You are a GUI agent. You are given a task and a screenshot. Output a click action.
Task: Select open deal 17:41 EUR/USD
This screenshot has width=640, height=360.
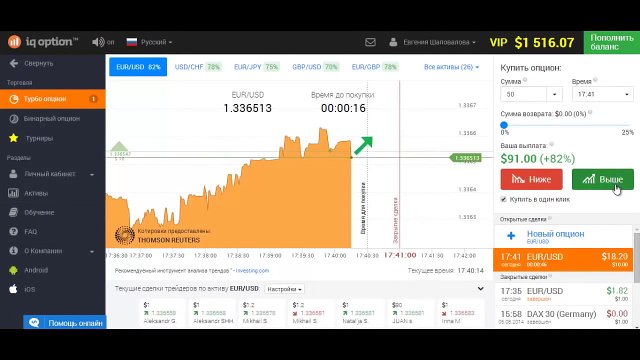tap(563, 260)
